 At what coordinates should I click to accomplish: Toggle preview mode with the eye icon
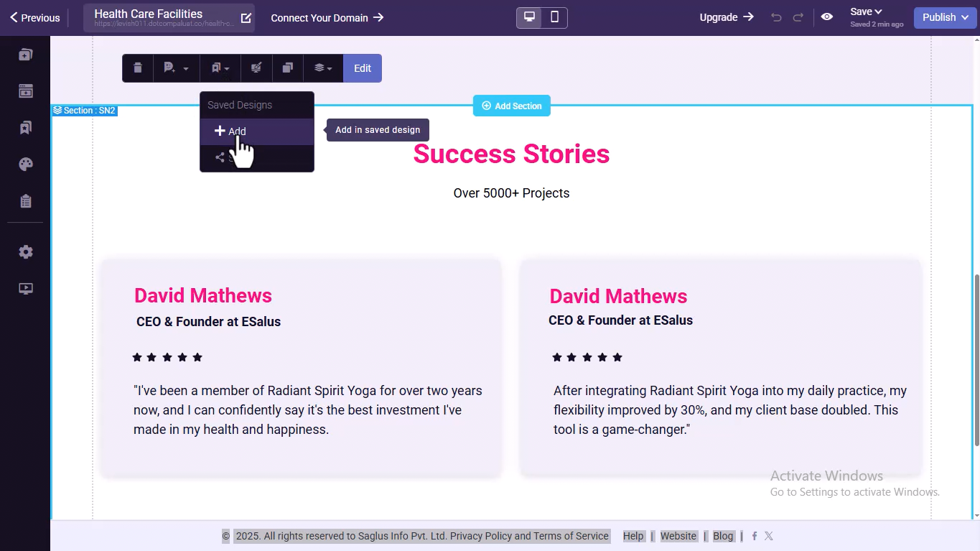click(x=827, y=17)
